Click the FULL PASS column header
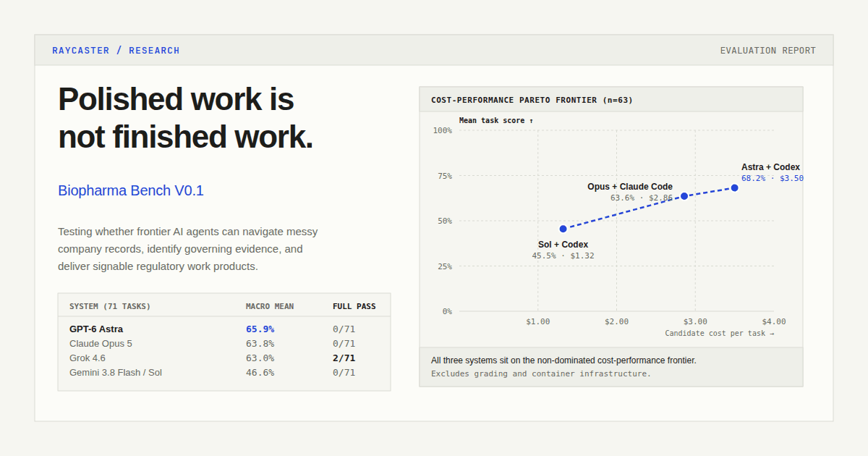This screenshot has height=456, width=868. [354, 306]
